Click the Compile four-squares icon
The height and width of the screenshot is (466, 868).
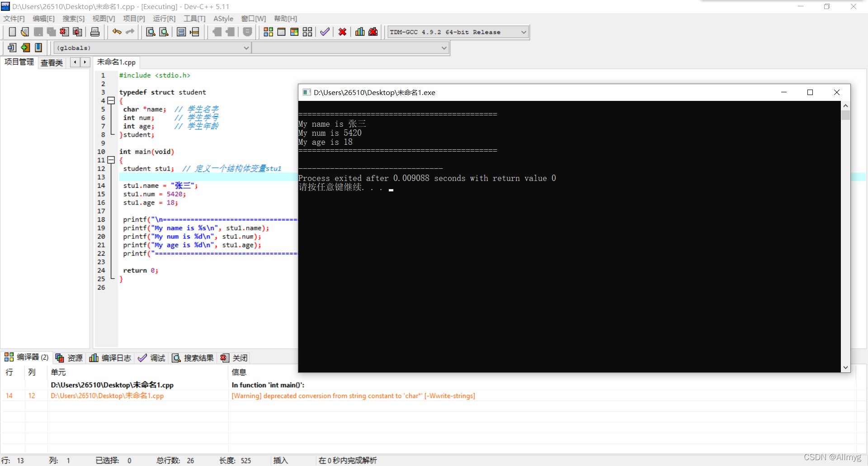(269, 32)
